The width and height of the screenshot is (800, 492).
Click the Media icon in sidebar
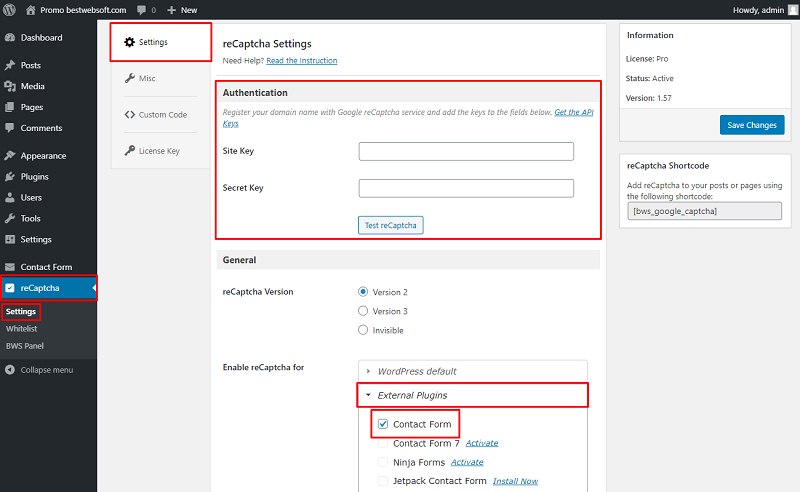pos(10,86)
